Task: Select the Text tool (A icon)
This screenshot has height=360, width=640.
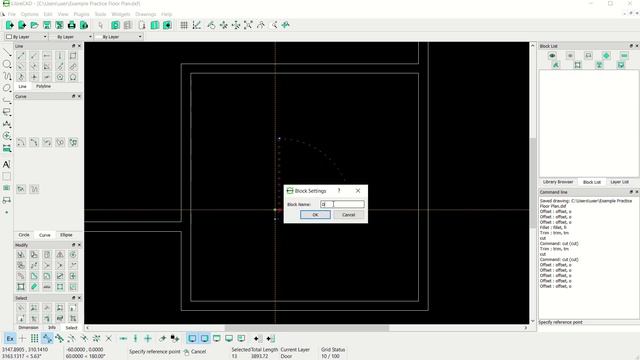Action: 7,164
